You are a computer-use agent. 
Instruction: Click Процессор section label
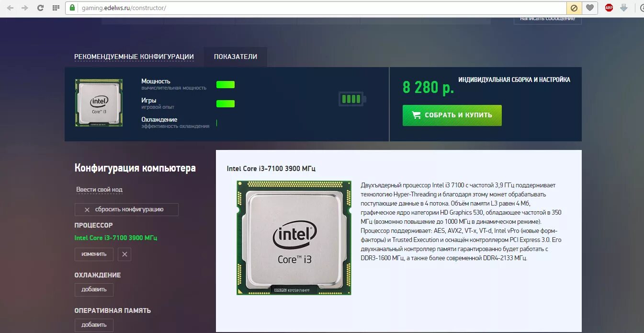click(94, 225)
